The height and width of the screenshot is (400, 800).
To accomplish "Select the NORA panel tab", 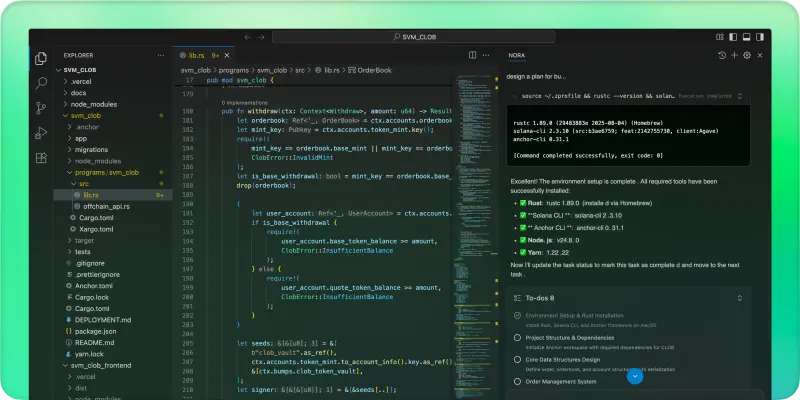I will click(x=518, y=55).
